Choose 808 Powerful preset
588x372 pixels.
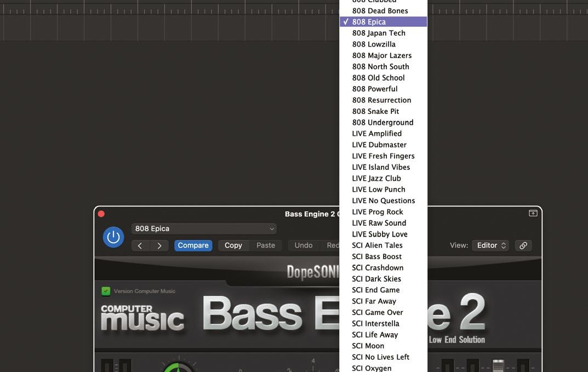tap(383, 89)
